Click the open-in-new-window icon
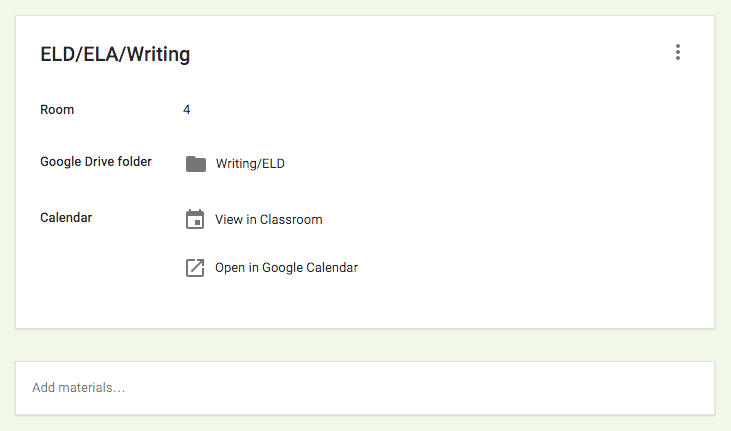Viewport: 731px width, 431px height. tap(195, 268)
